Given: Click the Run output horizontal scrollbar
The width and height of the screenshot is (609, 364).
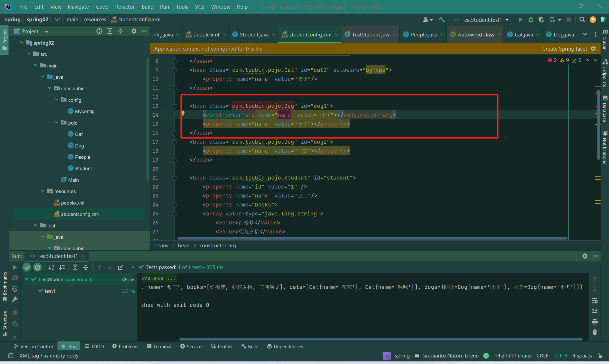Looking at the screenshot, I should click(381, 339).
